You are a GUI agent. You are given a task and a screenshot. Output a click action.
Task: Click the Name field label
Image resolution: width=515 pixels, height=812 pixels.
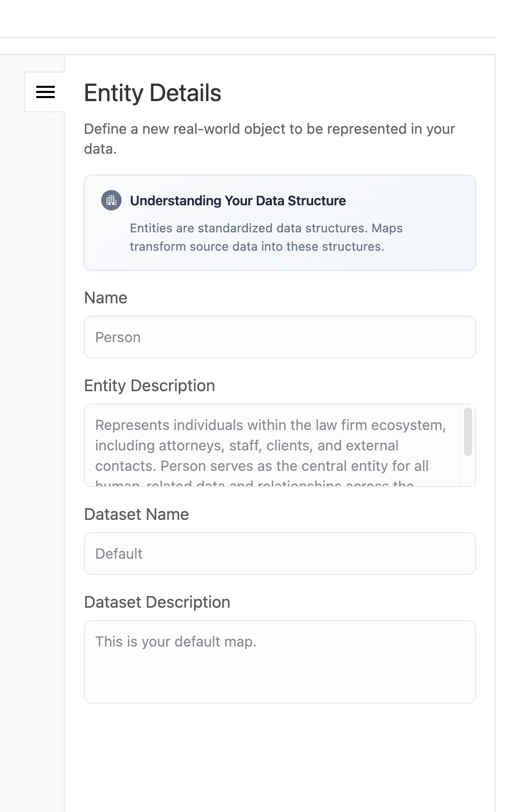point(105,298)
